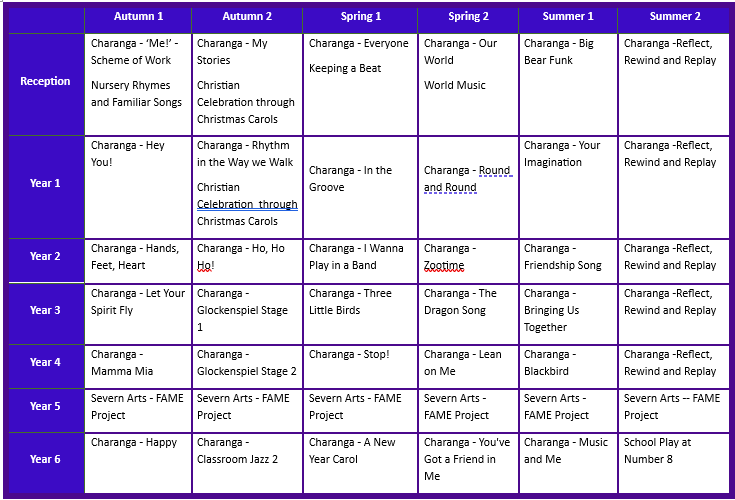Screen dimensions: 735x500
Task: Select the Spring 2 column header
Action: click(468, 17)
